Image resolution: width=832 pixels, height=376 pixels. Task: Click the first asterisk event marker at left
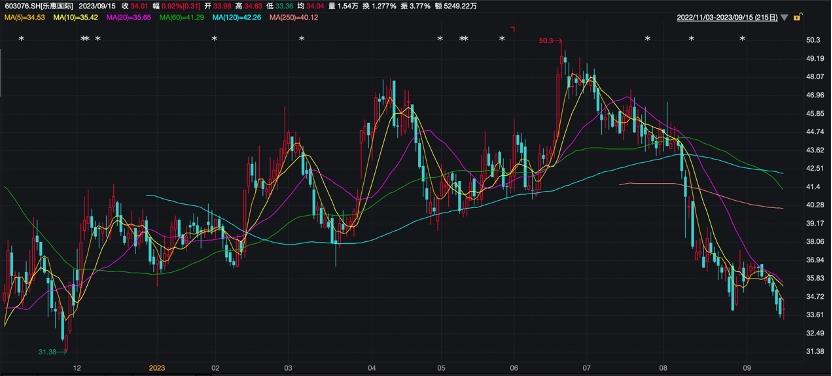22,39
